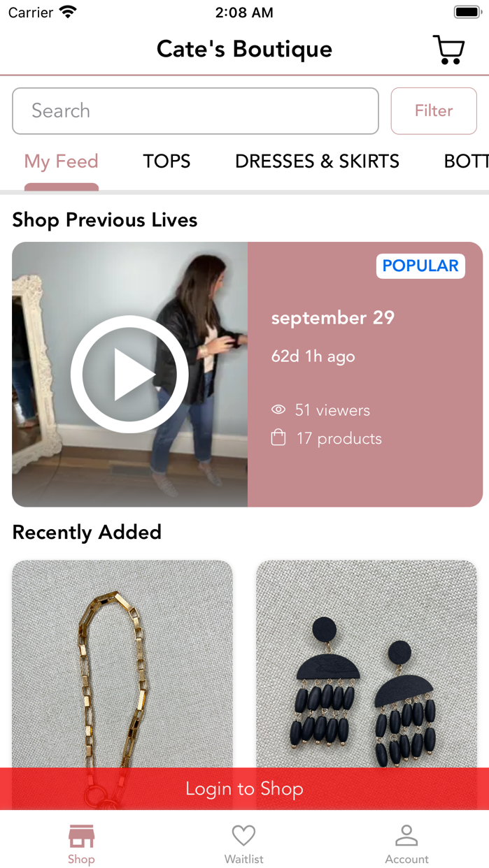Tap the Wi-Fi status icon
The height and width of the screenshot is (868, 489).
(x=68, y=12)
